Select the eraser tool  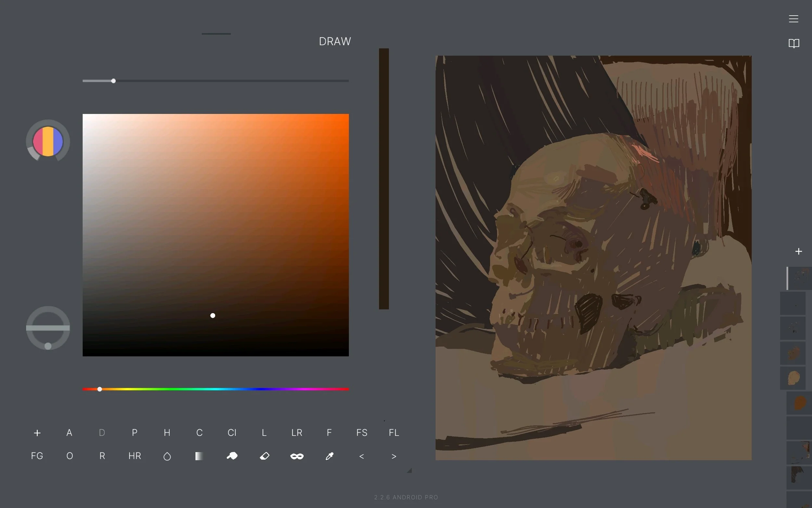click(x=264, y=456)
